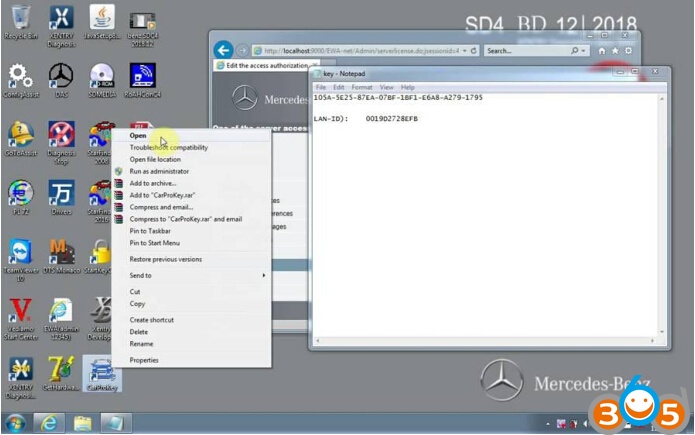
Task: Open the Notepad Help menu
Action: point(407,87)
